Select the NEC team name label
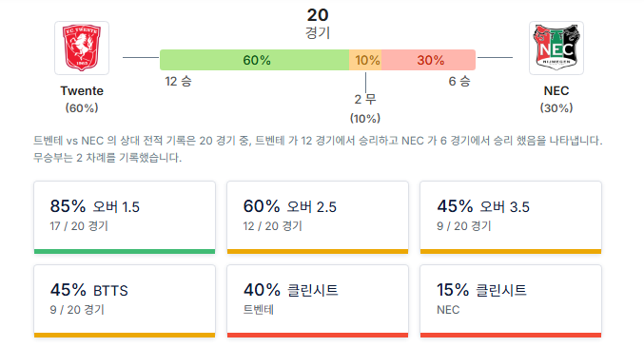Viewport: 644px width, 347px height. coord(556,90)
